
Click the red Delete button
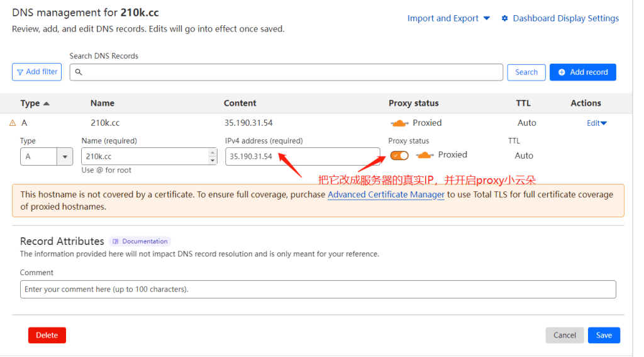47,336
